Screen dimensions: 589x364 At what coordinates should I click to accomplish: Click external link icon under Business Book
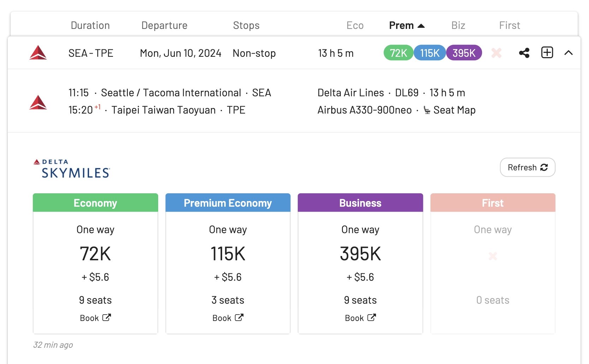(371, 317)
